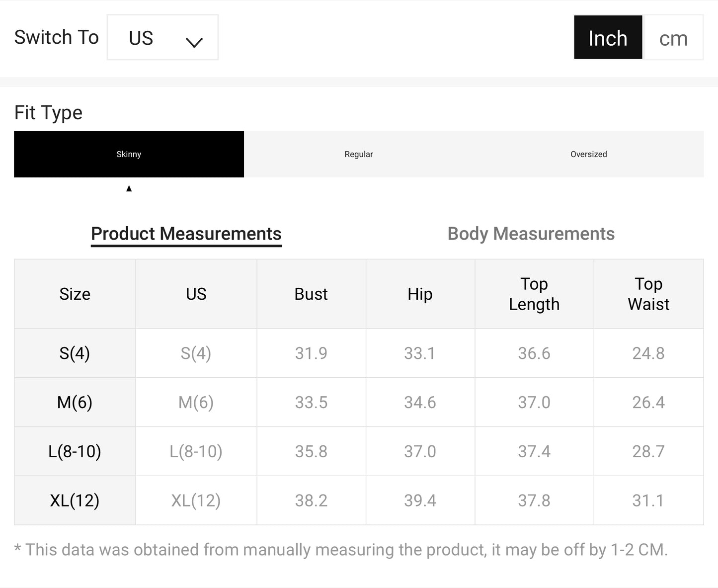The width and height of the screenshot is (718, 588).
Task: Click the dropdown chevron arrow icon
Action: click(x=194, y=42)
